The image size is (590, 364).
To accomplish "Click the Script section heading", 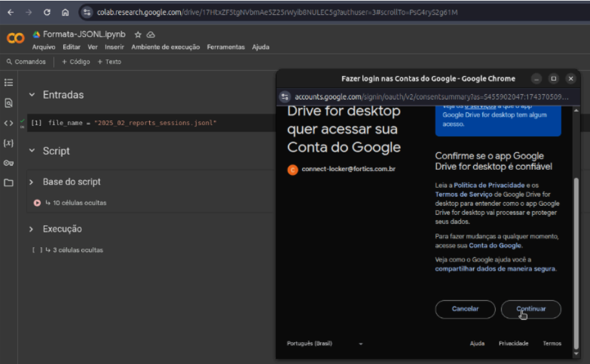I will point(56,151).
